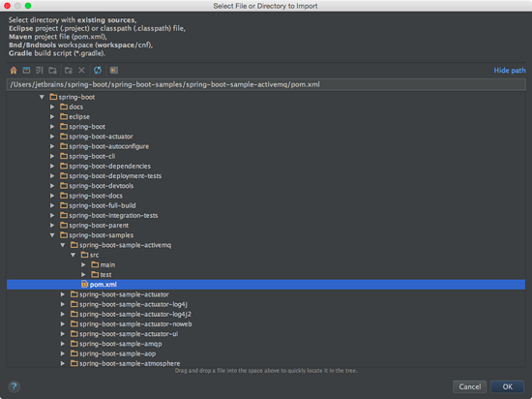532x399 pixels.
Task: Expand spring-boot-sample-actuator-log4j2 arrow
Action: click(63, 314)
